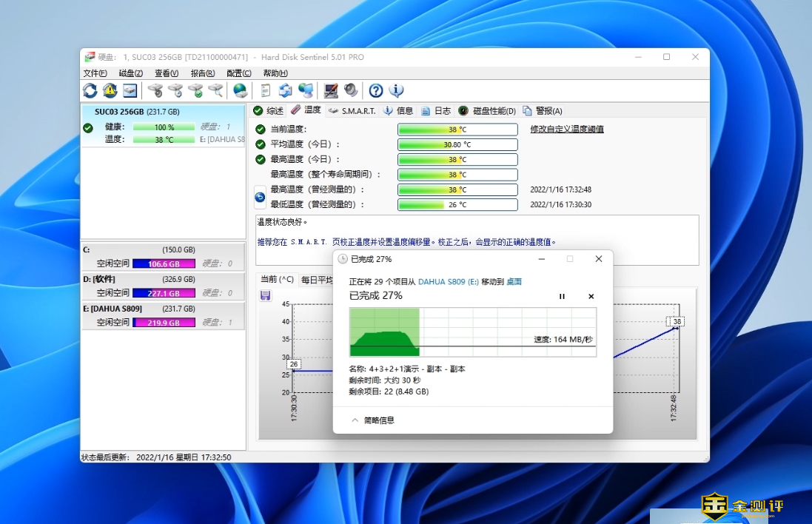Click the refresh icon in the toolbar

click(x=90, y=90)
